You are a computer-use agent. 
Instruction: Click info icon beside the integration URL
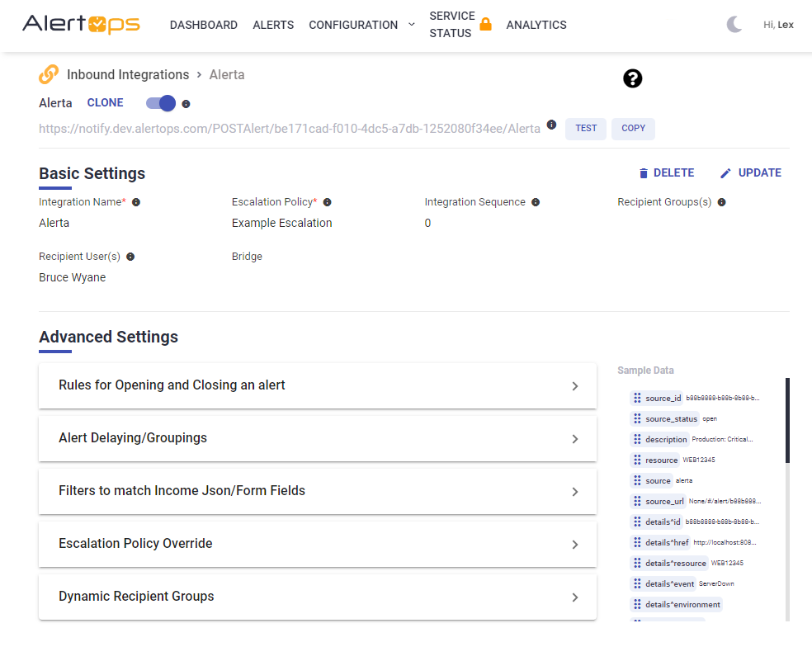pyautogui.click(x=551, y=125)
